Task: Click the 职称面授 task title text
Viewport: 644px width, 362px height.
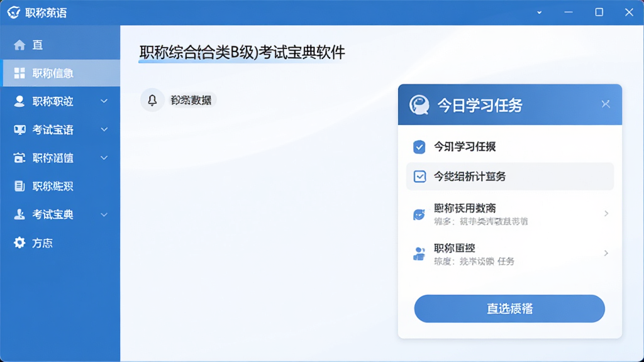Action: tap(455, 248)
